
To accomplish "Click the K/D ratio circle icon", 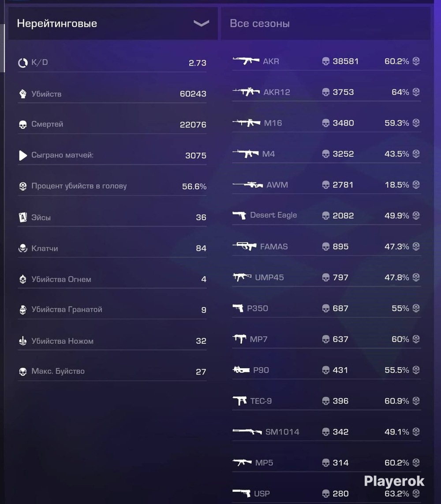I will tap(23, 63).
